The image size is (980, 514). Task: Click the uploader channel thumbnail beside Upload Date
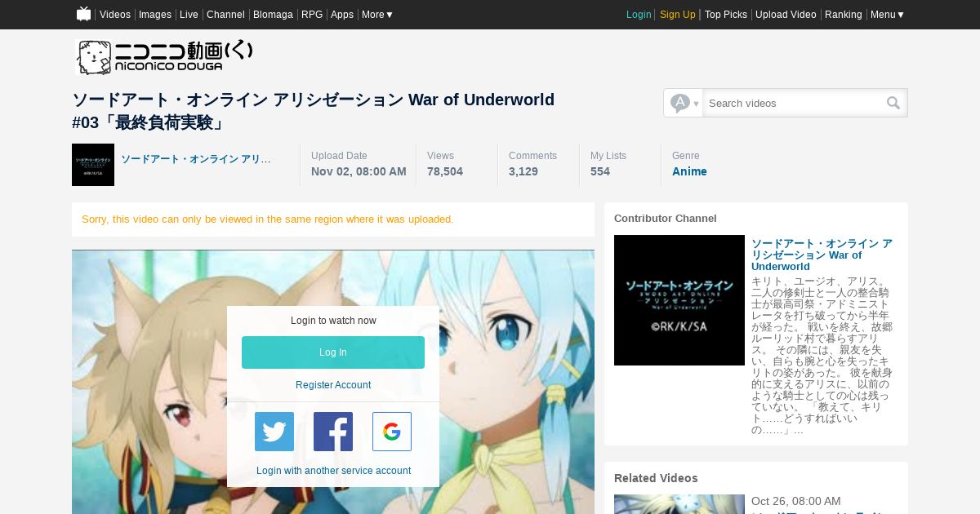point(93,165)
